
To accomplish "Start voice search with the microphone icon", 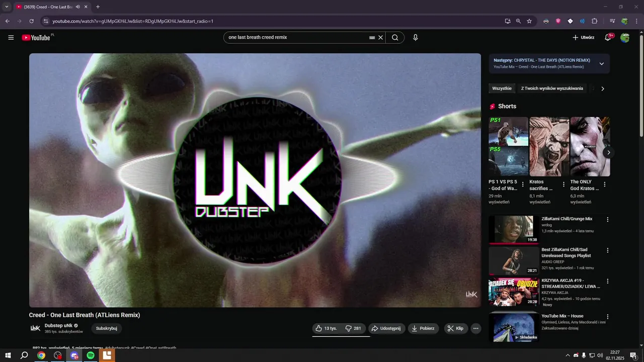I will pyautogui.click(x=415, y=37).
